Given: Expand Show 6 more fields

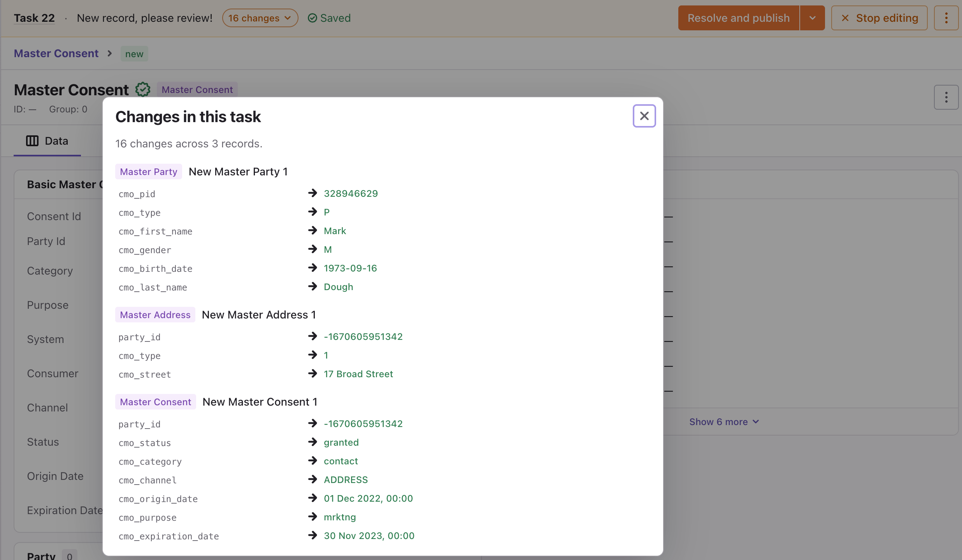Looking at the screenshot, I should [x=724, y=422].
